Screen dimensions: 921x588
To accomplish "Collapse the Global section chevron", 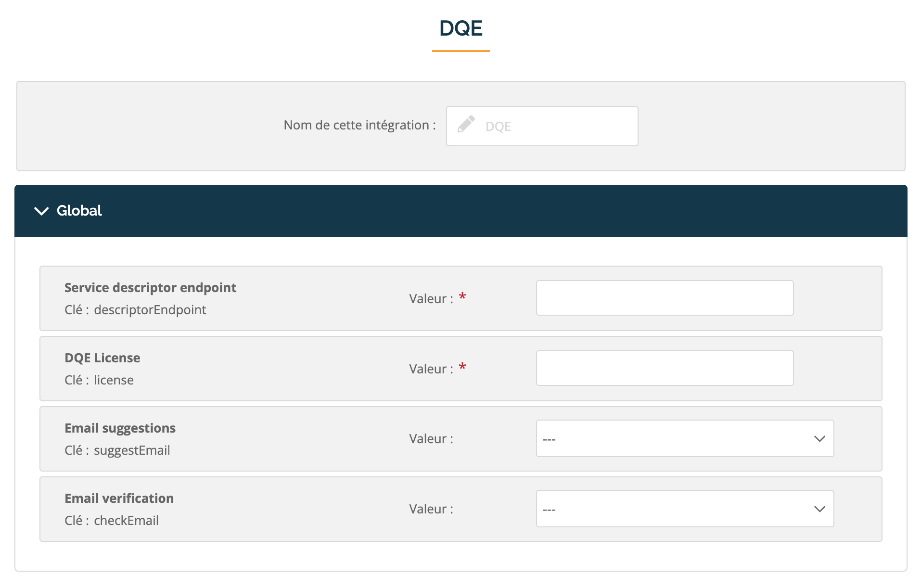I will coord(42,211).
